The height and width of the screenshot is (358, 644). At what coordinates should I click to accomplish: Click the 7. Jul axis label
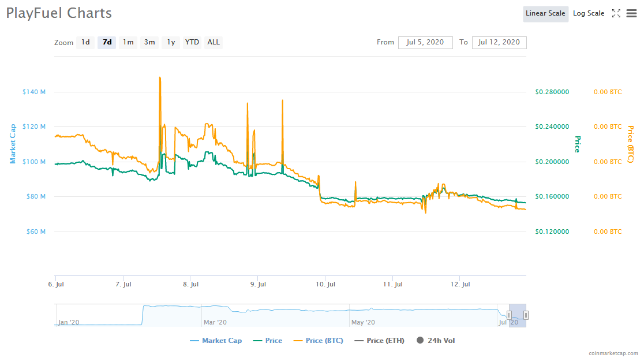pyautogui.click(x=123, y=284)
